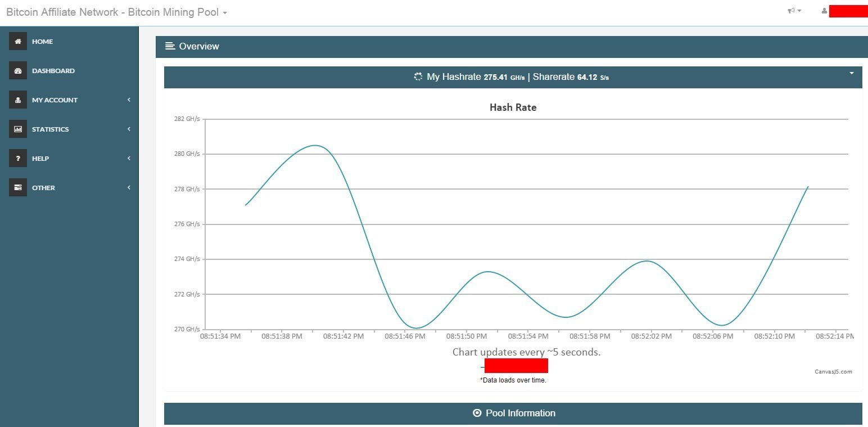Click the Overview list icon
This screenshot has height=427, width=868.
pyautogui.click(x=170, y=46)
